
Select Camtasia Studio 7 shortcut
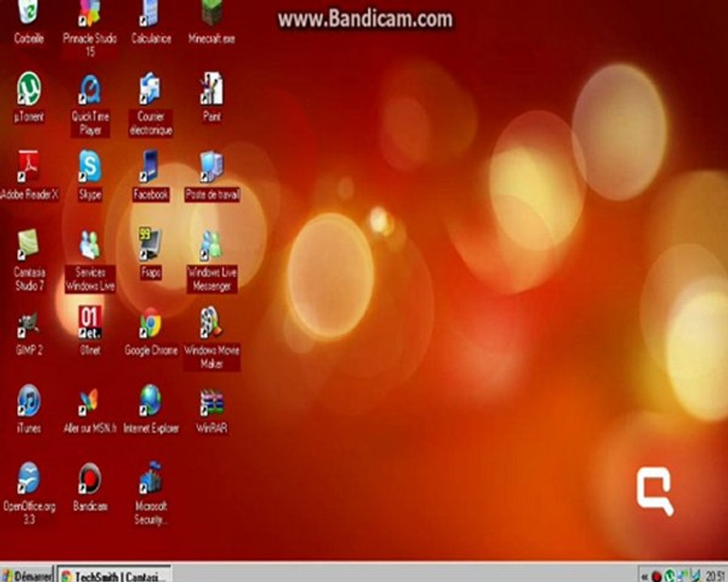coord(29,244)
